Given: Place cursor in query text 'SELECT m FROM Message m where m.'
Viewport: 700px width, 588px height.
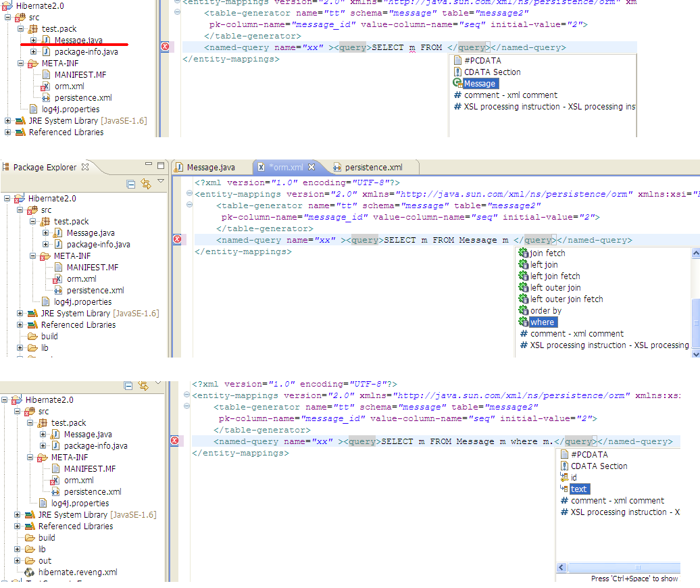Looking at the screenshot, I should [x=467, y=441].
